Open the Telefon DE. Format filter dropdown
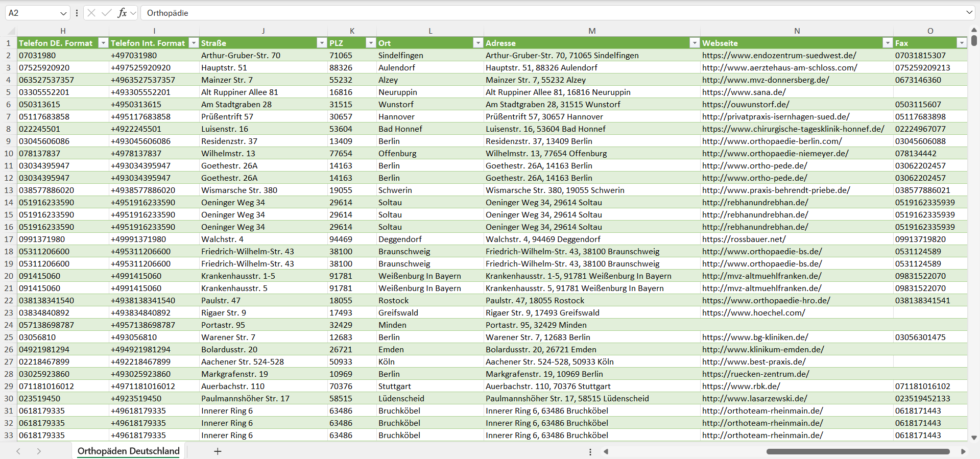Screen dimensions: 980x459 (103, 43)
